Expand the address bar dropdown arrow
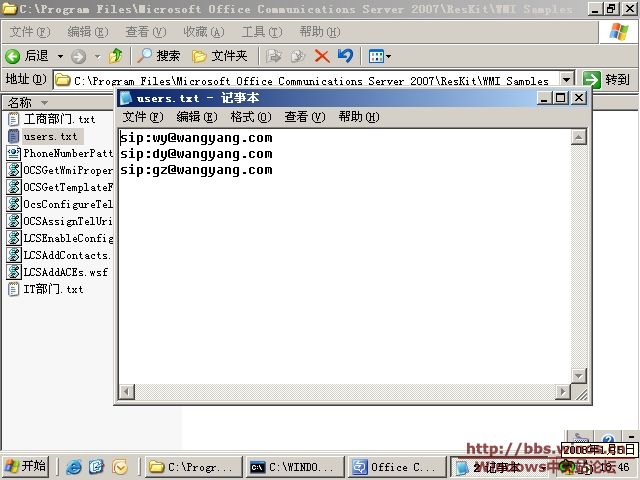The width and height of the screenshot is (640, 480). [x=567, y=79]
